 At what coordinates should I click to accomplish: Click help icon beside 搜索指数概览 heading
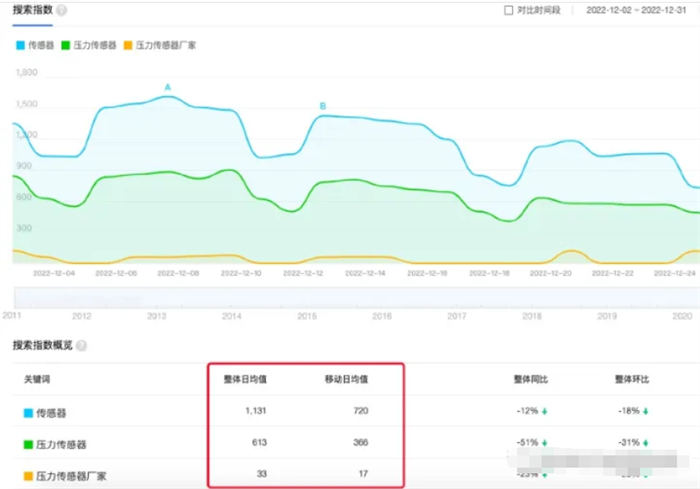[80, 345]
